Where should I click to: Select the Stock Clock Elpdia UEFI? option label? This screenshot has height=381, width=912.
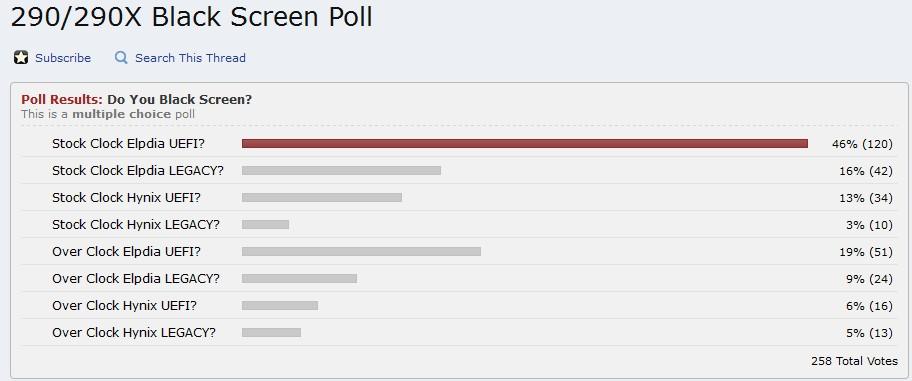tap(128, 144)
